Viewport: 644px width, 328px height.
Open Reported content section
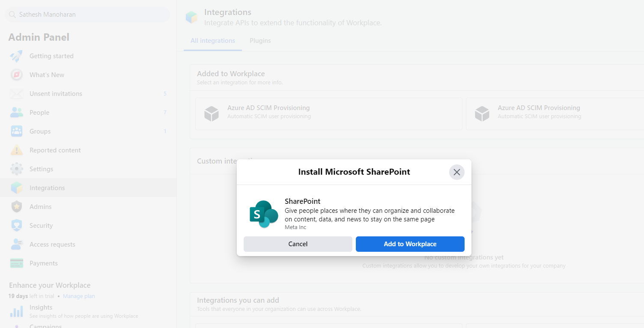tap(88, 150)
